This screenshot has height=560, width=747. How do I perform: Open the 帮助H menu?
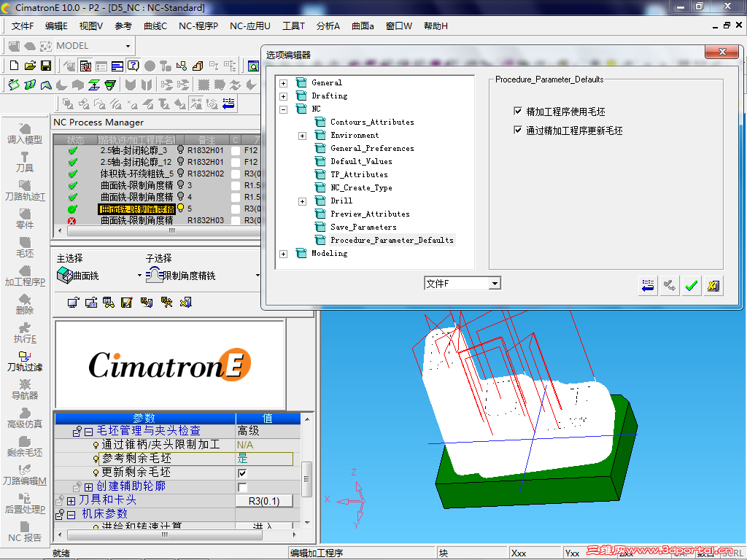[x=436, y=26]
